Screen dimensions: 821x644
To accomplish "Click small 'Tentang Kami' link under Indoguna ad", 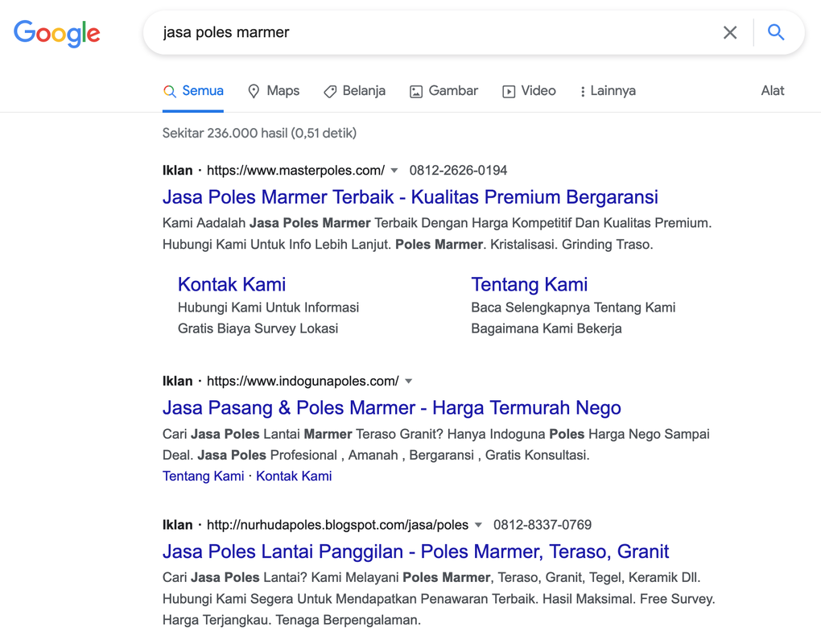I will [x=203, y=477].
